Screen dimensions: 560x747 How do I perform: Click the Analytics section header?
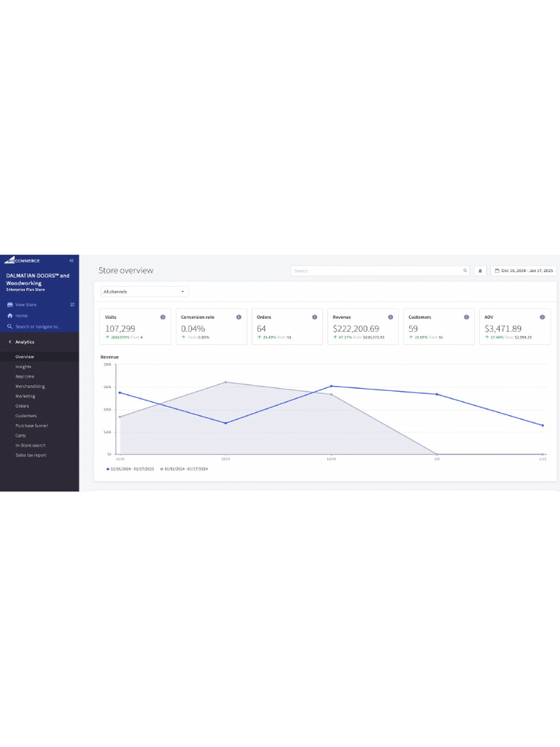(x=25, y=342)
